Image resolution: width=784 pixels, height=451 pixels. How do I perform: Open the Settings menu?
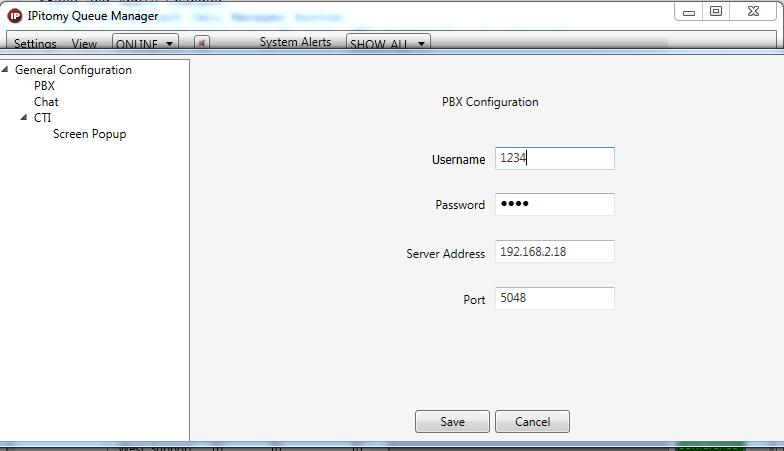pos(35,44)
